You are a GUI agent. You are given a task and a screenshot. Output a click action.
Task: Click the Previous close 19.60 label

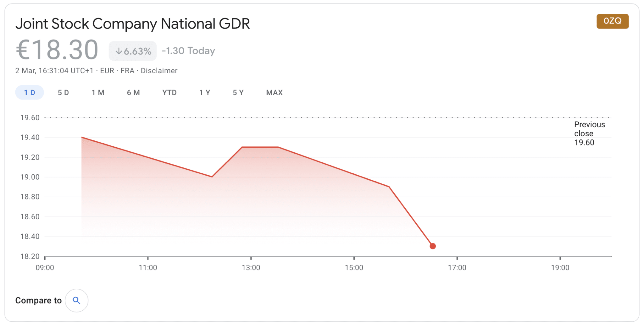tap(589, 134)
